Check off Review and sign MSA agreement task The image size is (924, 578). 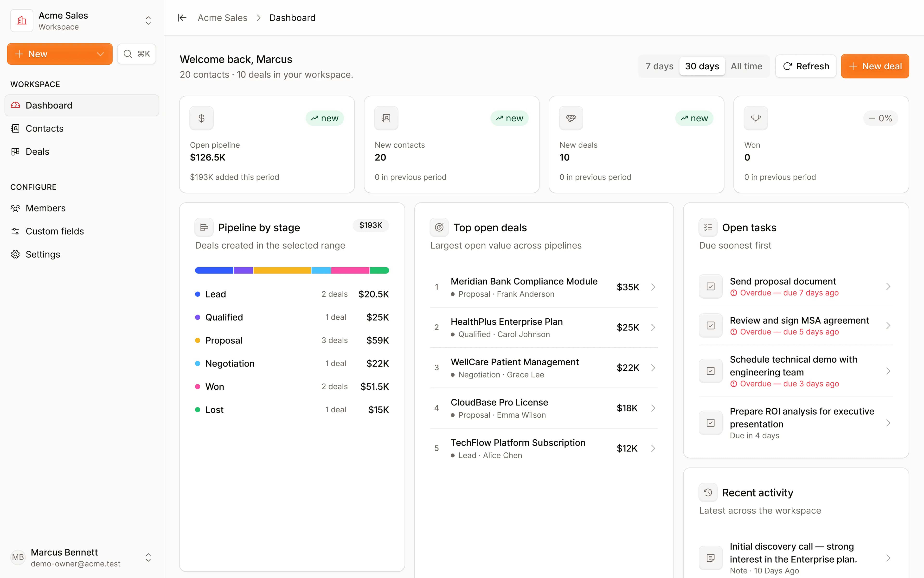pyautogui.click(x=711, y=326)
